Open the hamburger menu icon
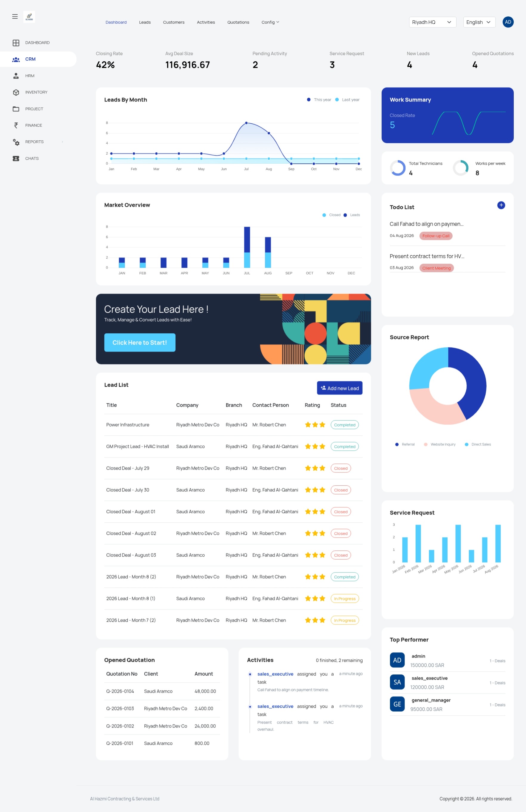This screenshot has width=526, height=812. [x=15, y=16]
